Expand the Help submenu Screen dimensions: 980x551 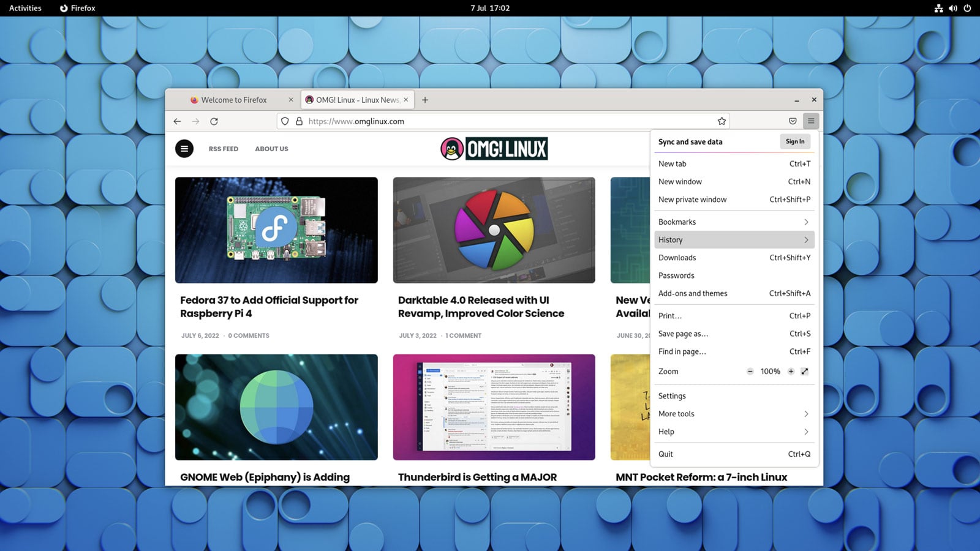tap(734, 432)
